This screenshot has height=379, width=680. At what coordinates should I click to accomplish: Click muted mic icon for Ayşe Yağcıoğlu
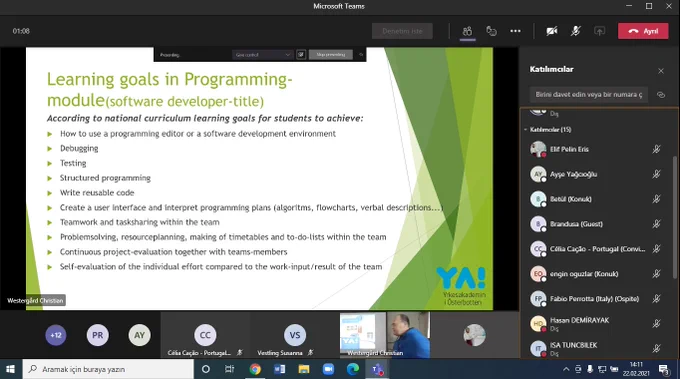click(x=656, y=174)
